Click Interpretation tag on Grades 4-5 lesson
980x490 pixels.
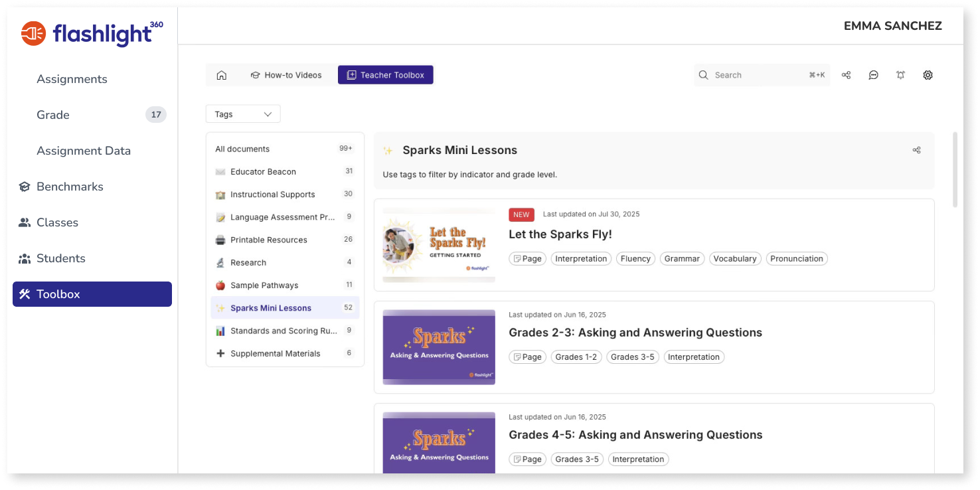coord(638,459)
